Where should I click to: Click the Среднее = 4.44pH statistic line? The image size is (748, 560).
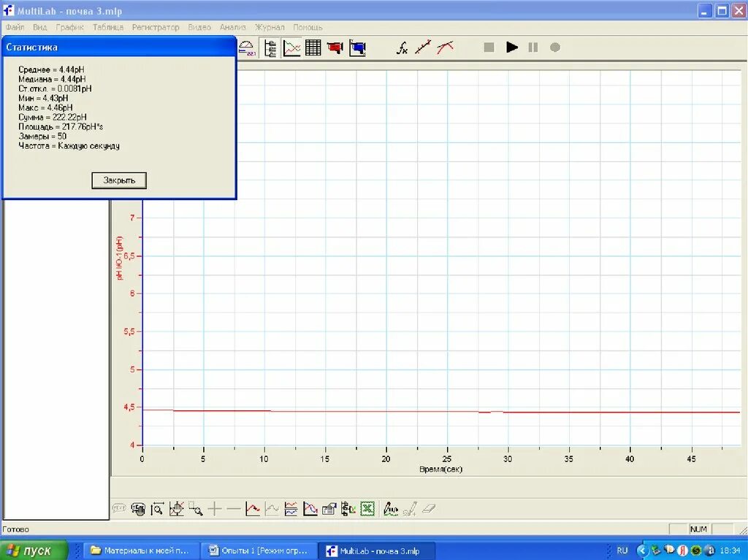(51, 69)
